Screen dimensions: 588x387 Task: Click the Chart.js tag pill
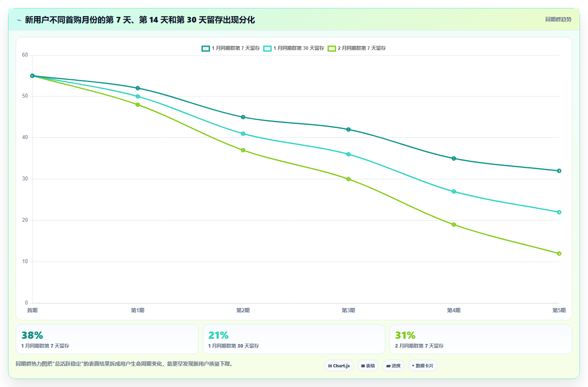(339, 366)
